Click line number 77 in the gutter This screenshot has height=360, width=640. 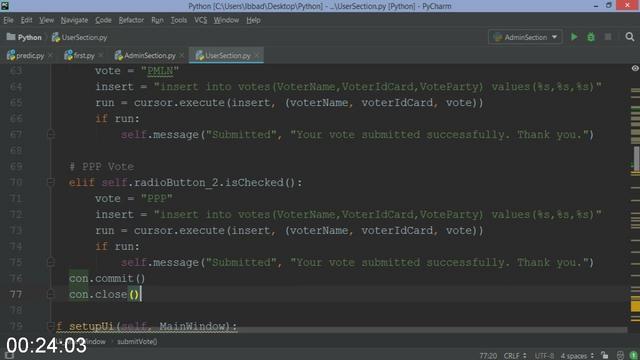16,294
